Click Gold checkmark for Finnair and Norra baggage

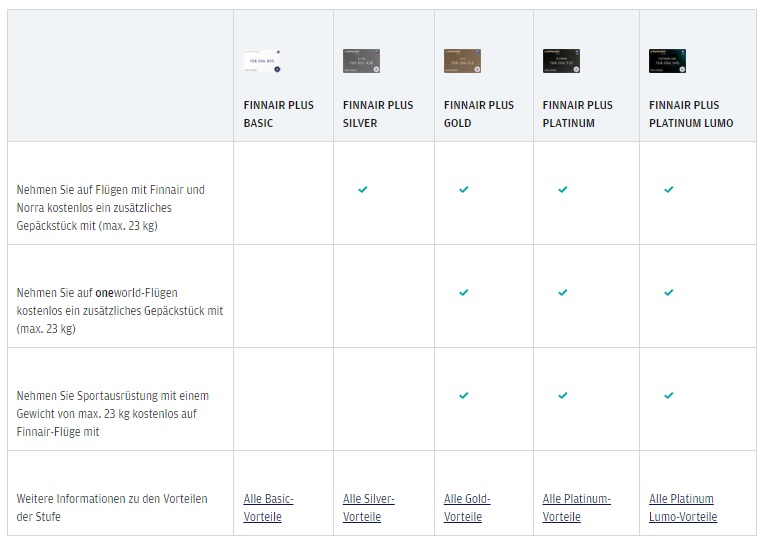tap(464, 189)
